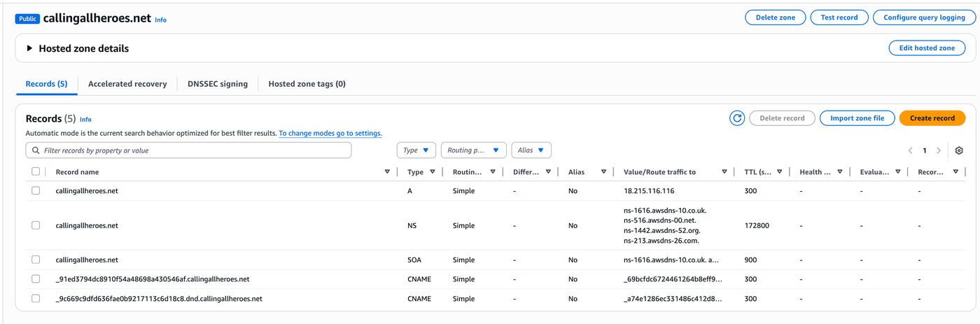Click the previous page arrow
Viewport: 980px width, 324px height.
coord(910,150)
